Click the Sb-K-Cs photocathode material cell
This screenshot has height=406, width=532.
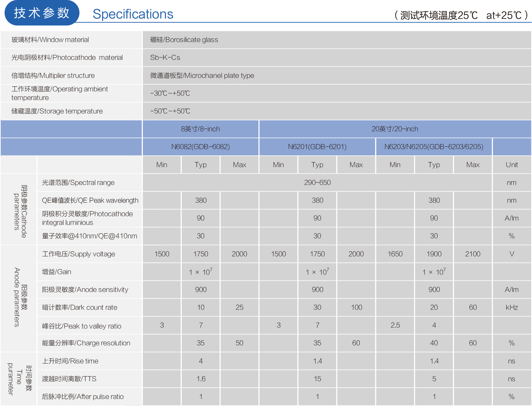click(165, 57)
